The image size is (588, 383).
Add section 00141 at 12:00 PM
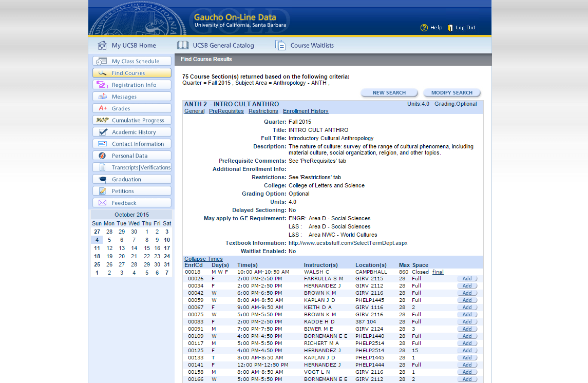pos(467,365)
